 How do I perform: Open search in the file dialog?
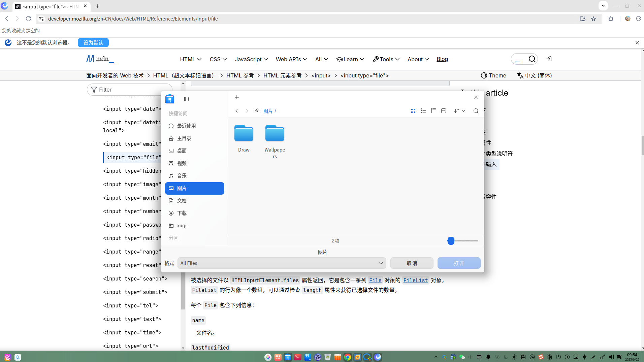pyautogui.click(x=476, y=111)
